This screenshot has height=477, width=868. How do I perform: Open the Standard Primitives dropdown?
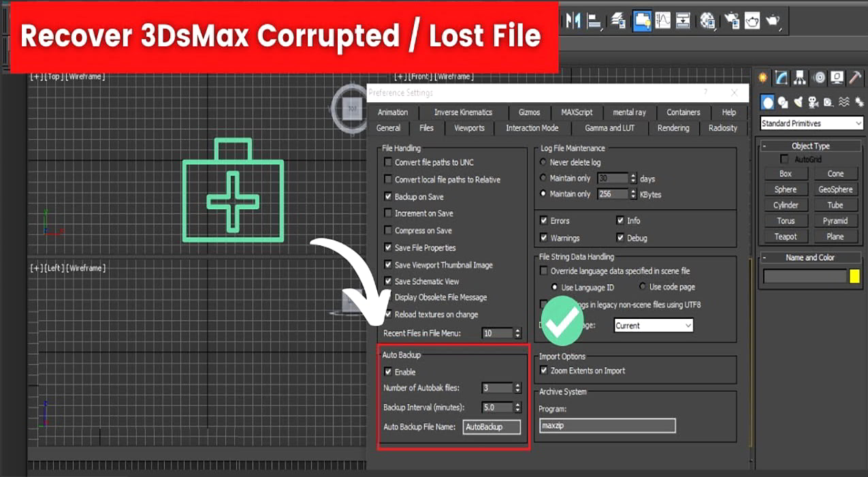coord(811,123)
